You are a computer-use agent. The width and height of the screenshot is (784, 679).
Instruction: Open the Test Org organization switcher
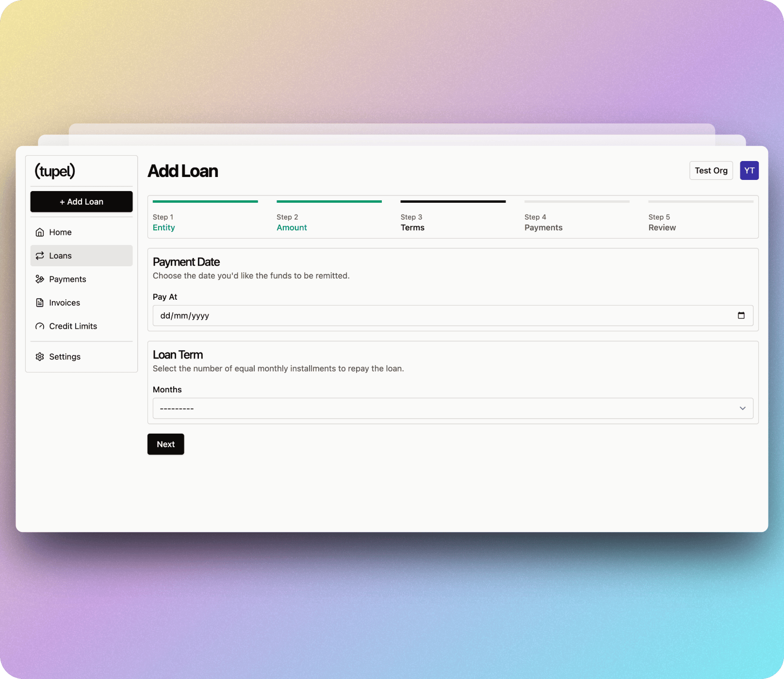coord(711,171)
